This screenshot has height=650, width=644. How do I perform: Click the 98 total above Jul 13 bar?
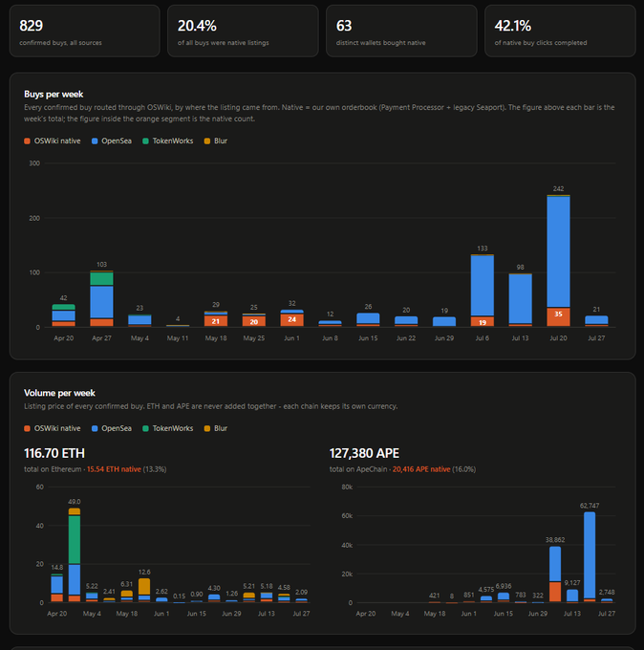click(x=521, y=268)
